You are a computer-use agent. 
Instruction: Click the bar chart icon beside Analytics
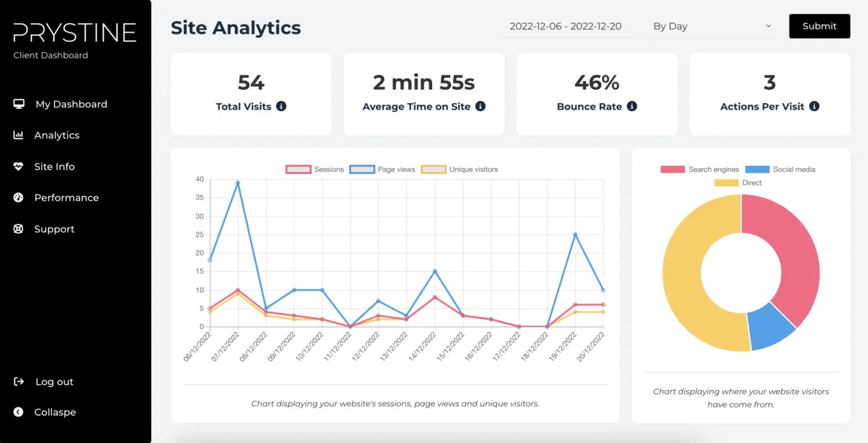coord(18,135)
